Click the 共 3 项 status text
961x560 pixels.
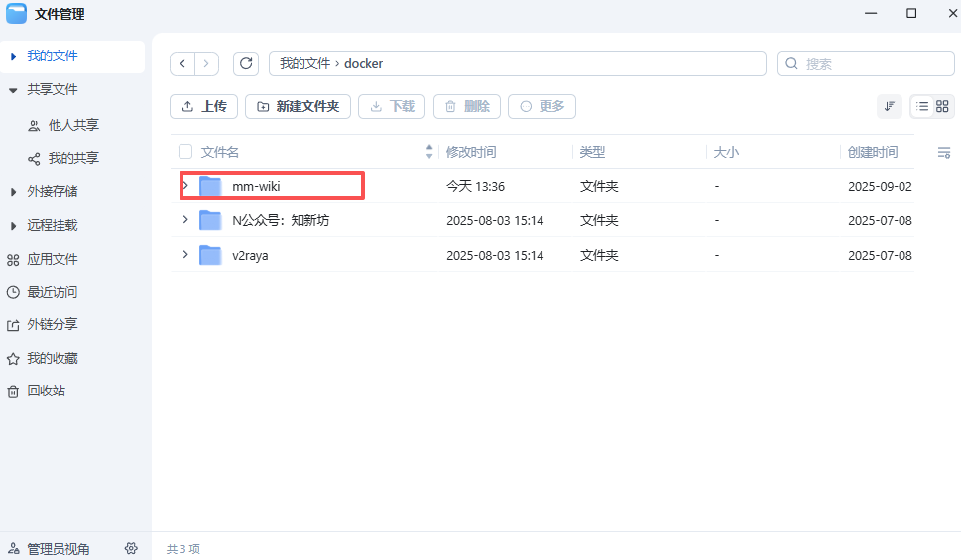click(183, 549)
